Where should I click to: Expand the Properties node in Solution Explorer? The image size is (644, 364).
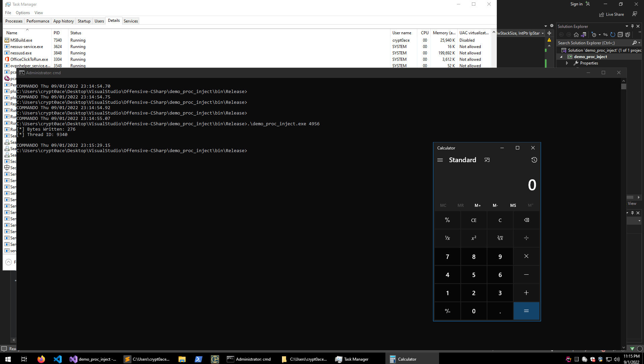click(567, 63)
